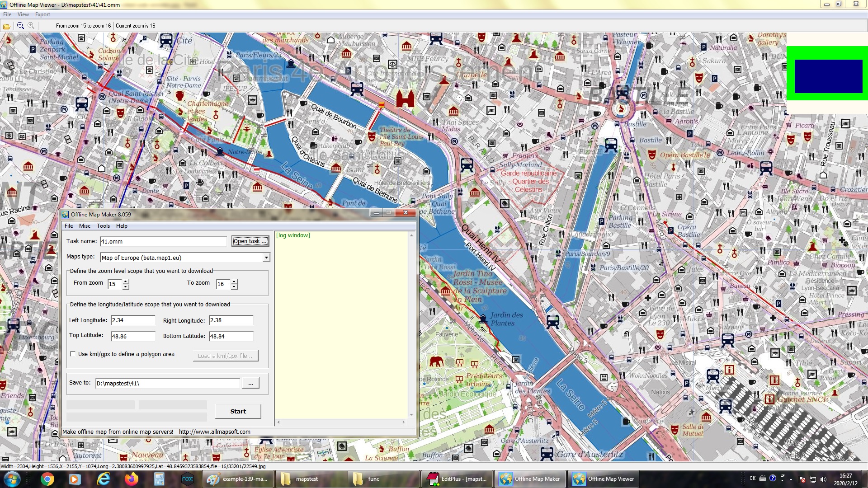Click the Start button
Screen dimensions: 868x488
click(x=238, y=412)
